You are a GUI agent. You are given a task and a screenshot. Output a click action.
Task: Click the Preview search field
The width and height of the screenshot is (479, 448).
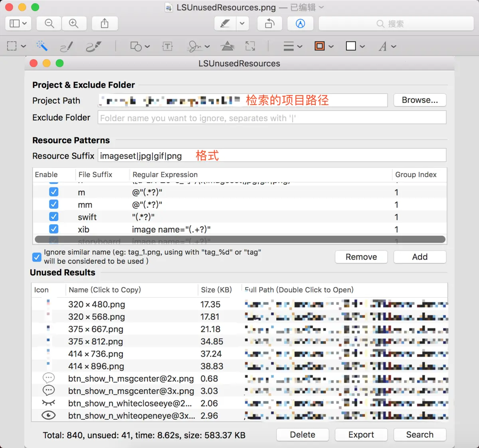tap(396, 24)
